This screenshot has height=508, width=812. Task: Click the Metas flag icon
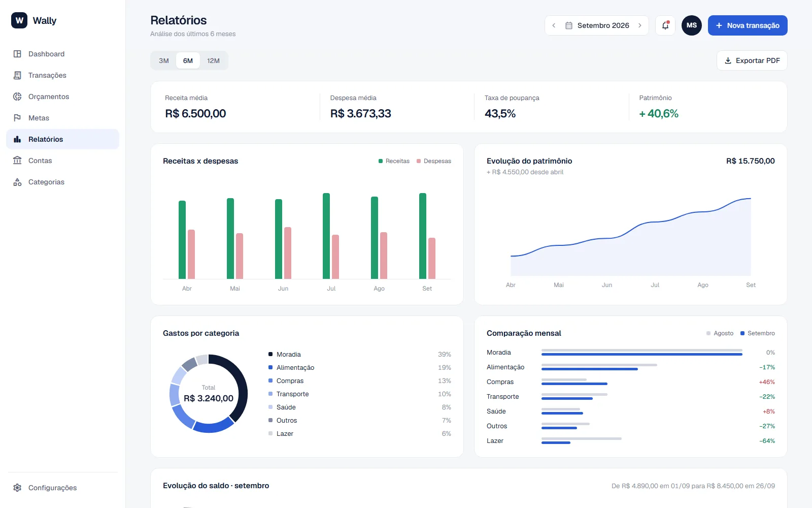click(17, 118)
